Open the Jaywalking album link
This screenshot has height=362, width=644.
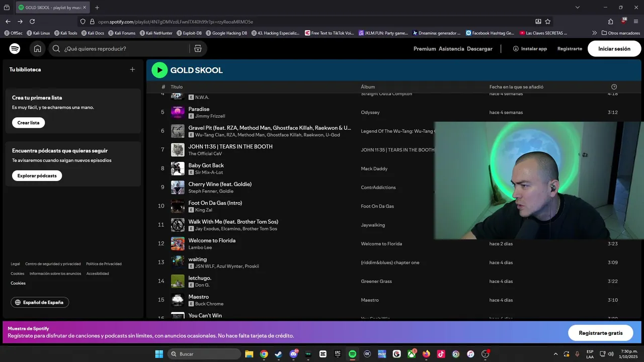pyautogui.click(x=373, y=225)
